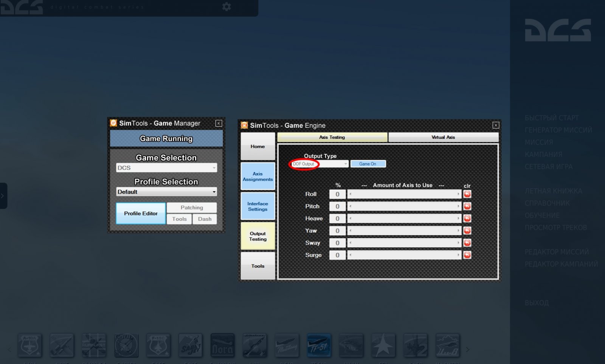
Task: Open DCS settings gear icon
Action: click(226, 7)
